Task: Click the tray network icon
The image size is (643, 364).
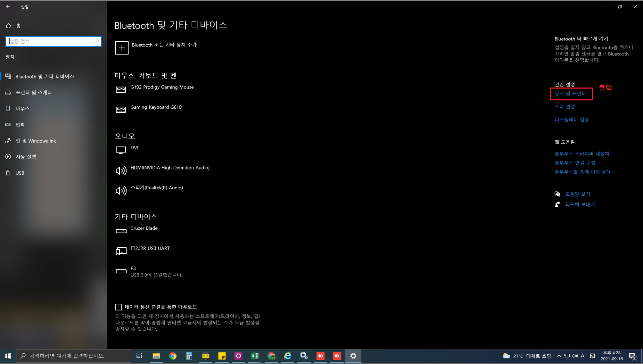Action: tap(567, 356)
